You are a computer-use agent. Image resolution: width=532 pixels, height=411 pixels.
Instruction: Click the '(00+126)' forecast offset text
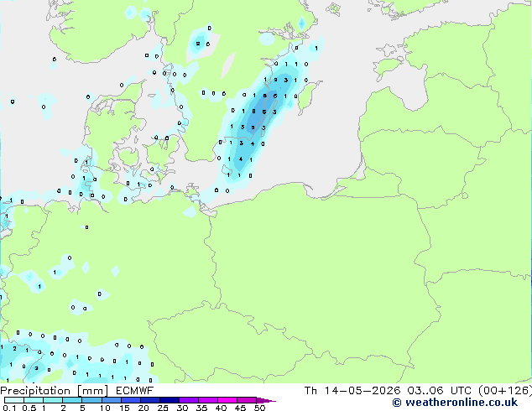click(505, 391)
